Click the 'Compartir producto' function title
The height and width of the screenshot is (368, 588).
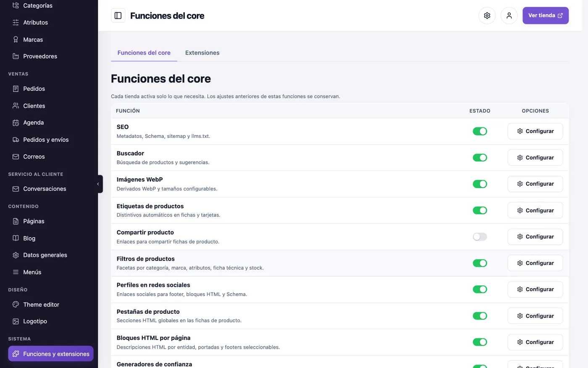[145, 232]
